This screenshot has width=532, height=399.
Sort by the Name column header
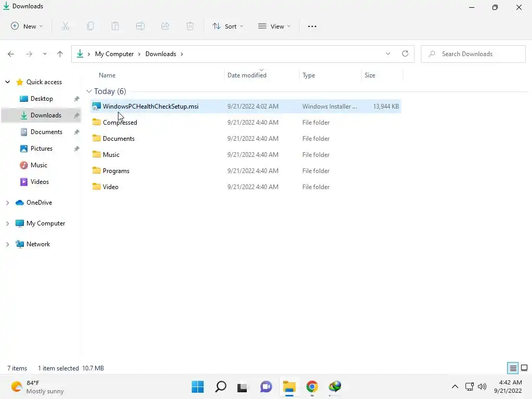coord(107,75)
